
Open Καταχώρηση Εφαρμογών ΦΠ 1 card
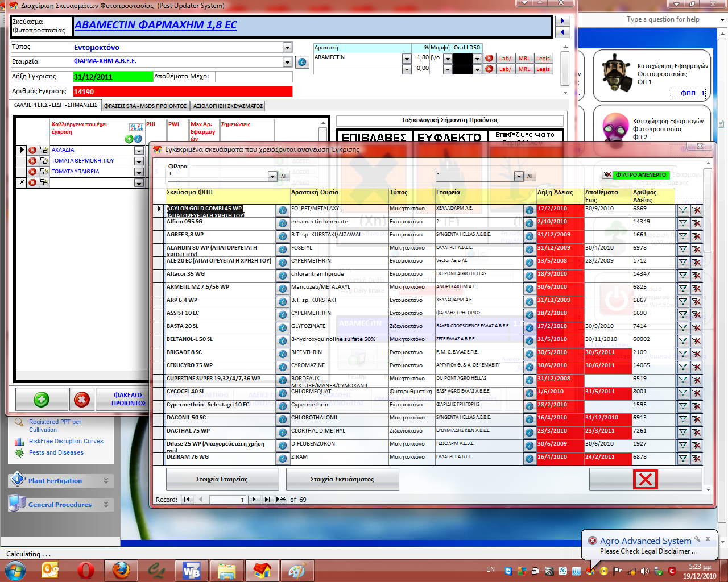click(x=652, y=75)
